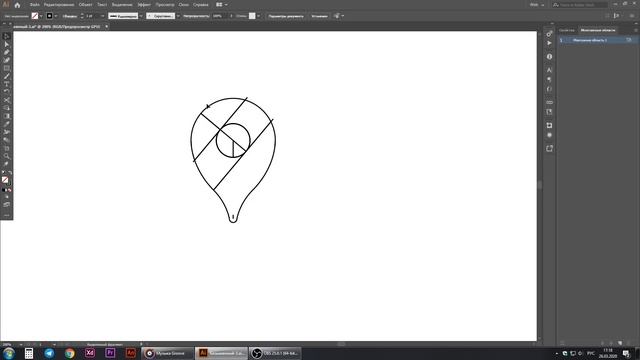Select the Direct Selection tool

(x=7, y=44)
